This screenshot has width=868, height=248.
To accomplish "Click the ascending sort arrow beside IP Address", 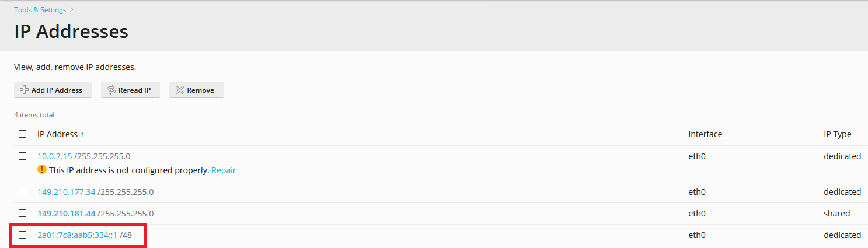I will click(82, 135).
